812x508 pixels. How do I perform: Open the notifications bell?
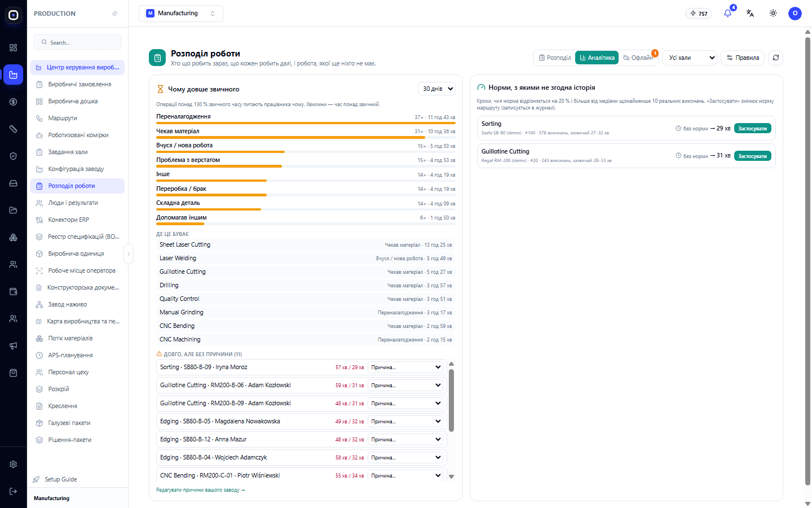point(727,14)
